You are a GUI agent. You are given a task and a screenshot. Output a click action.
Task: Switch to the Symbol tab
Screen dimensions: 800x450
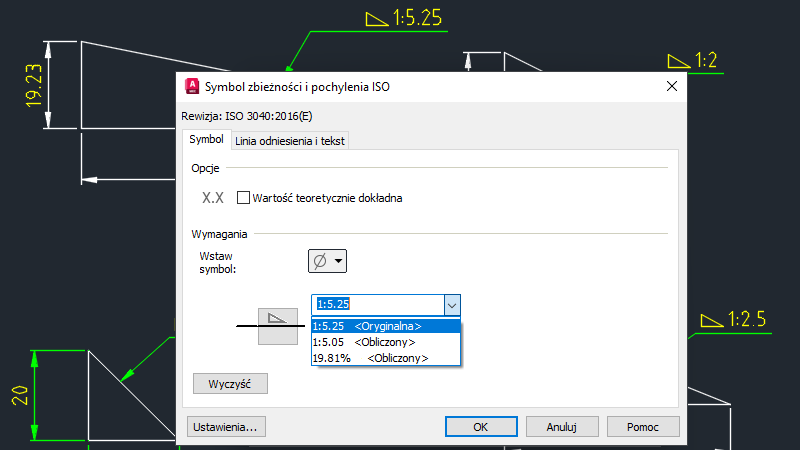206,140
